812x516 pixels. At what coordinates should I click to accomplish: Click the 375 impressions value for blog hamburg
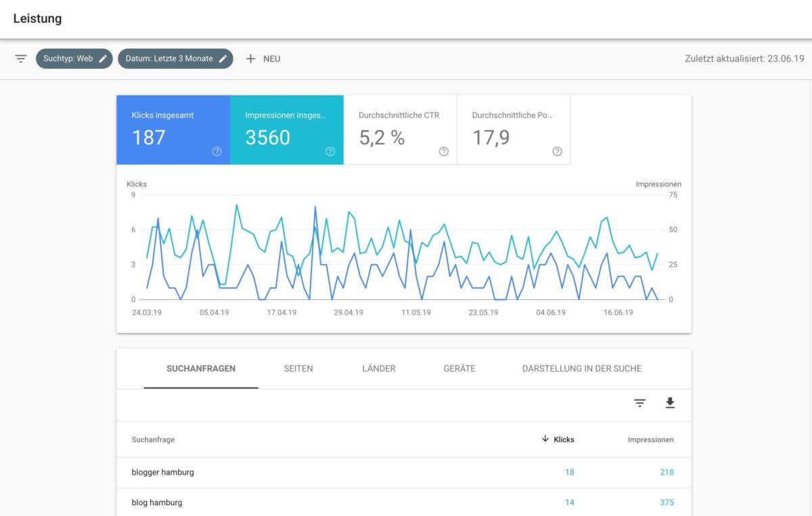[x=667, y=502]
